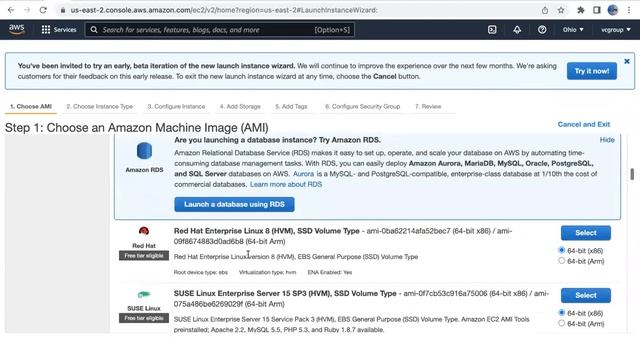Bookmark this page with the star icon

[561, 10]
